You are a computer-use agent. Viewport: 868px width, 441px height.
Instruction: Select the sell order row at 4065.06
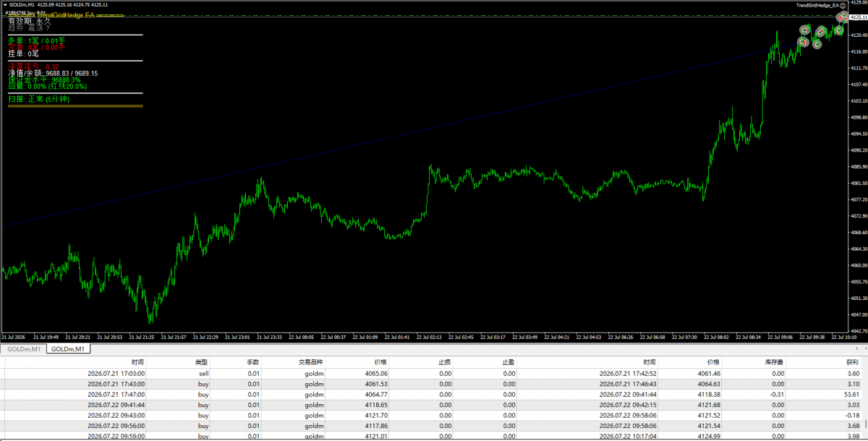click(434, 373)
